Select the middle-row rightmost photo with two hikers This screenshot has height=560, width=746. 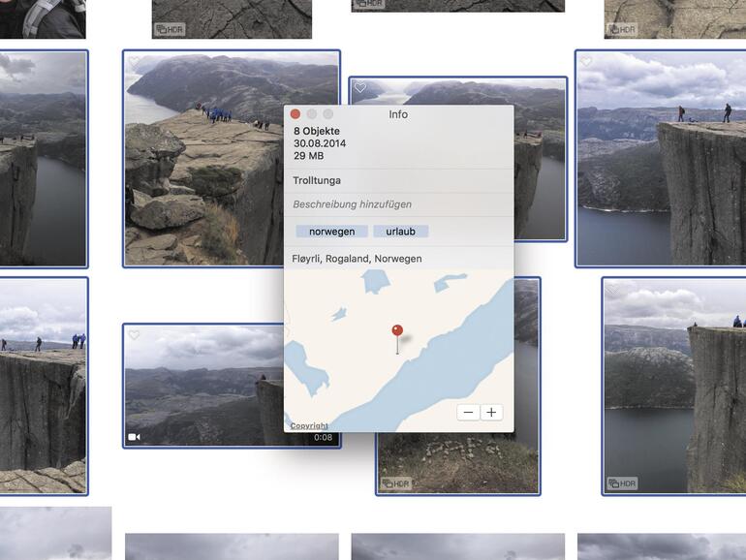point(661,159)
